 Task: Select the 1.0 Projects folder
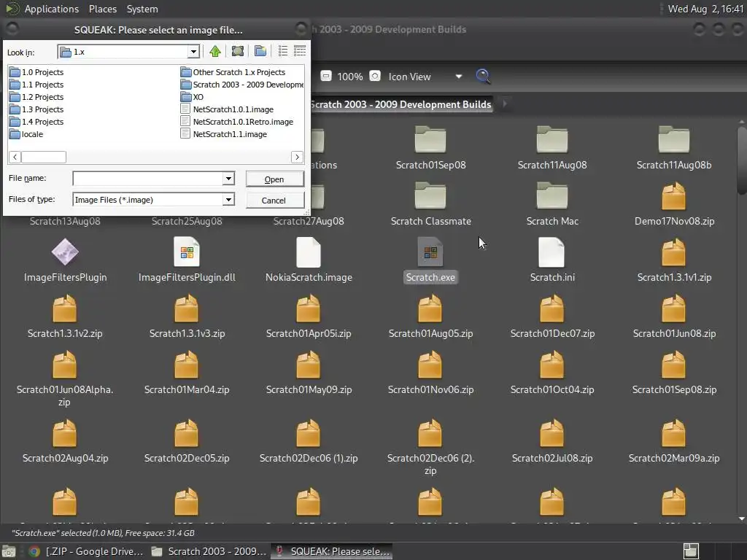click(36, 72)
